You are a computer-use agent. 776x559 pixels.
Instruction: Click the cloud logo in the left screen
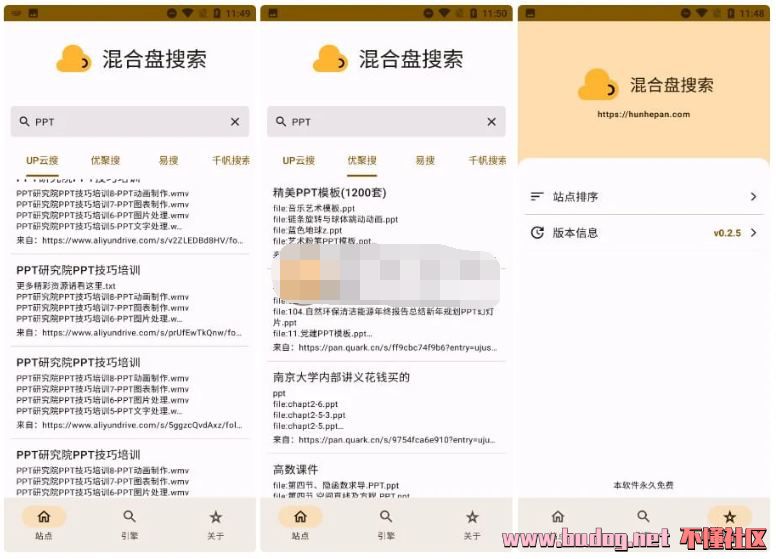(x=74, y=59)
